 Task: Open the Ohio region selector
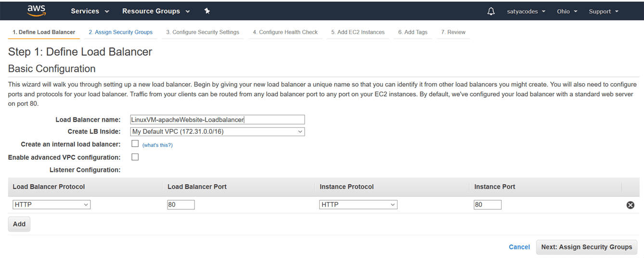567,11
